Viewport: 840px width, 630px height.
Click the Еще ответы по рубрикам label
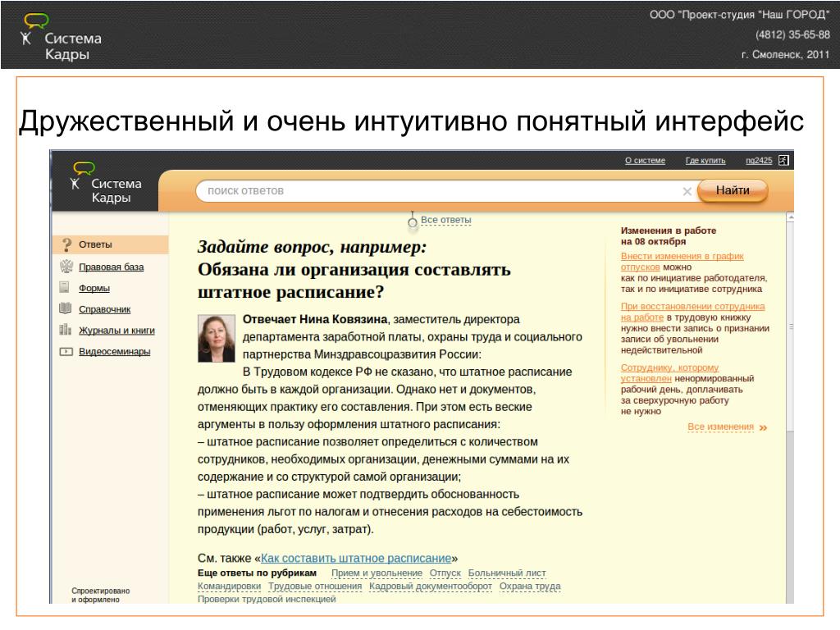(x=257, y=573)
